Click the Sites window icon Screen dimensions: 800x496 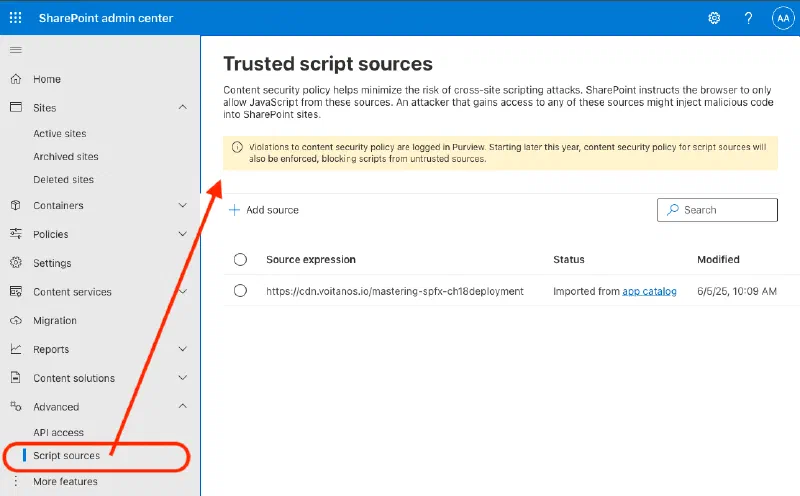[x=16, y=107]
